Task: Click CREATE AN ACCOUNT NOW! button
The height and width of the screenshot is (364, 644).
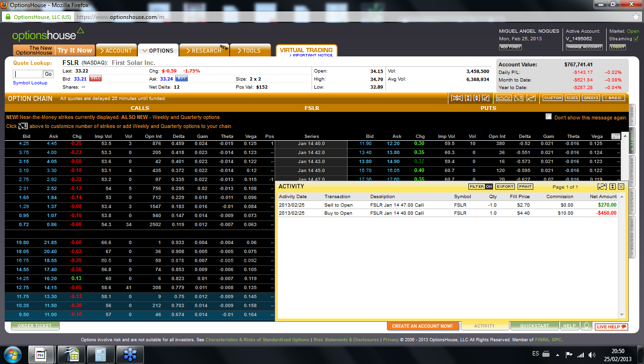Action: 422,326
